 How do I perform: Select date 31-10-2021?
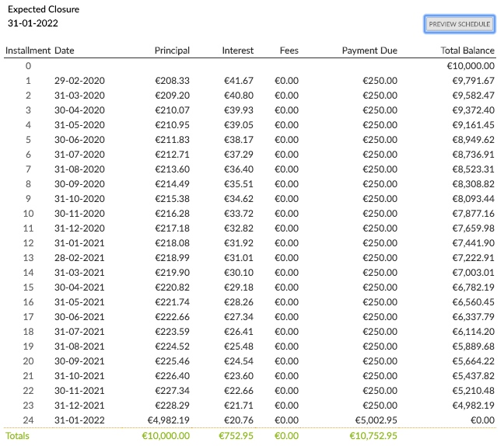[x=79, y=376]
